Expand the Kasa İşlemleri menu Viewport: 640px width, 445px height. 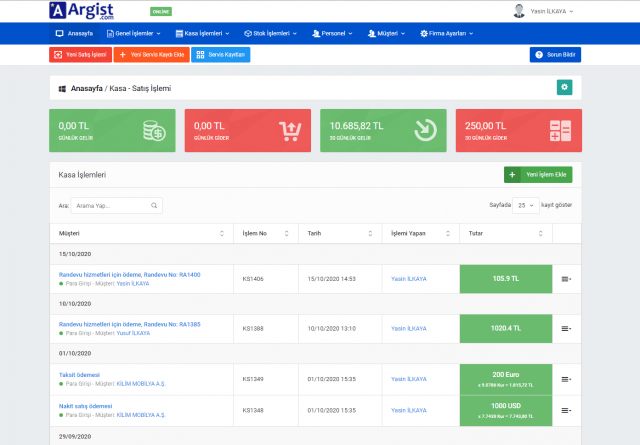[214, 33]
